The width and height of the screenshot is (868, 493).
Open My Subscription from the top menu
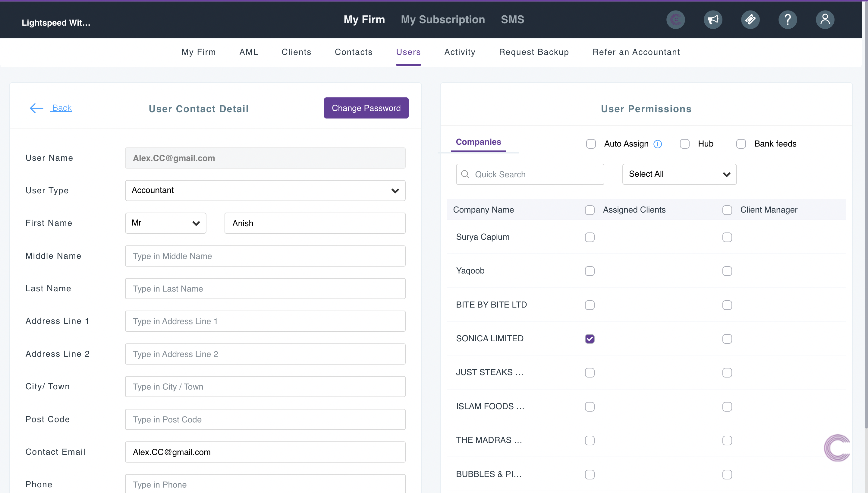point(443,19)
